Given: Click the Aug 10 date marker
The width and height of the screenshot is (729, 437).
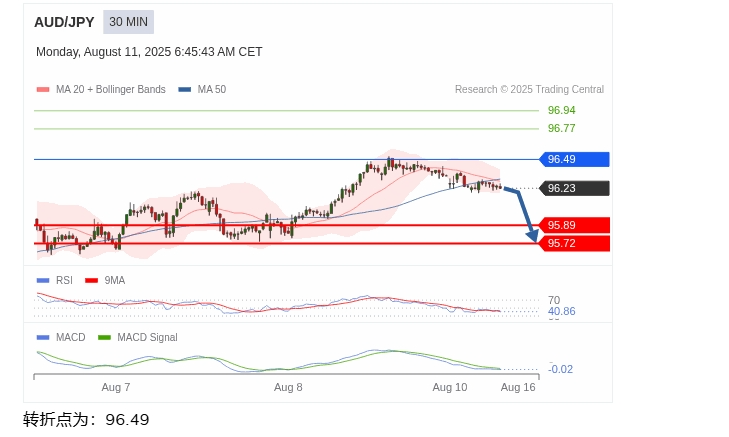Looking at the screenshot, I should 449,387.
